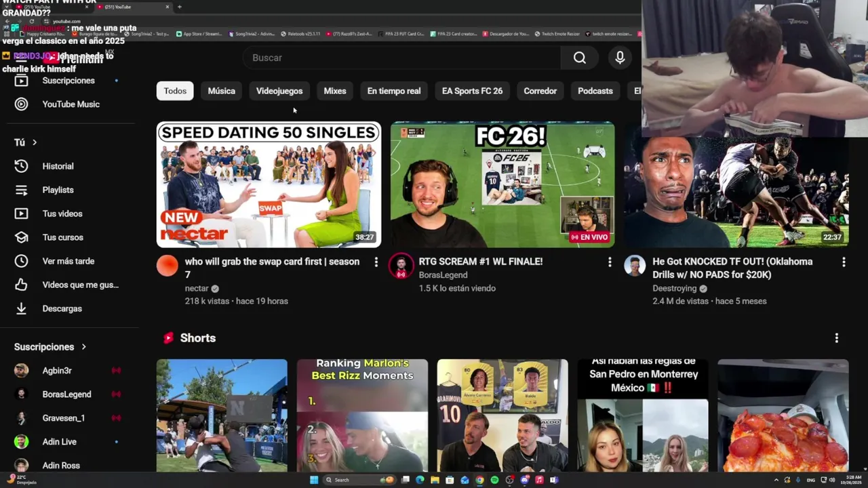Open football cards short with jersey 10

[x=502, y=415]
